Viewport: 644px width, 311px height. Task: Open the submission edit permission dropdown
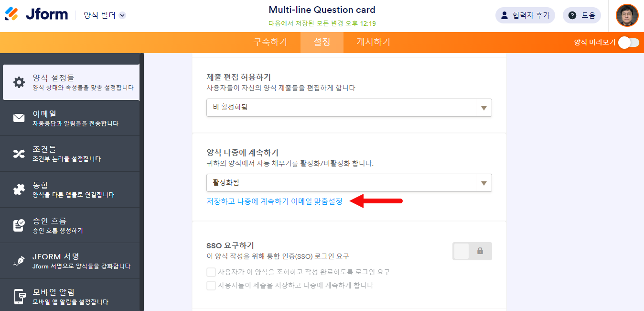pyautogui.click(x=349, y=108)
